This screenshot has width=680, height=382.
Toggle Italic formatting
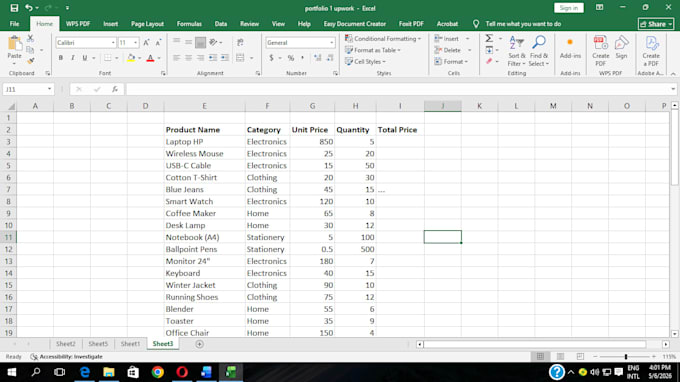pyautogui.click(x=73, y=58)
